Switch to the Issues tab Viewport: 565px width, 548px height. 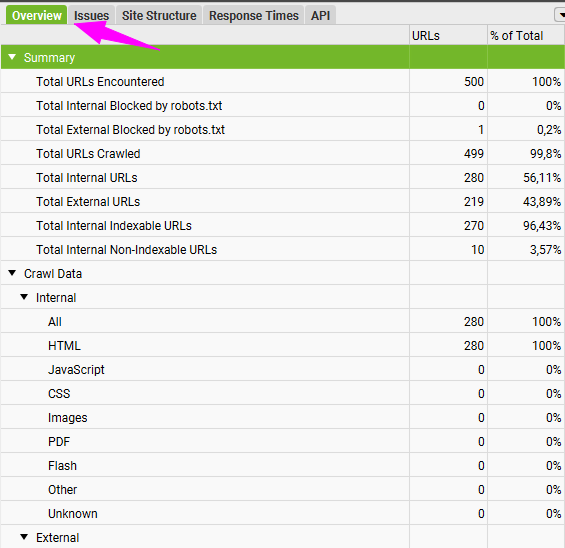pyautogui.click(x=91, y=15)
